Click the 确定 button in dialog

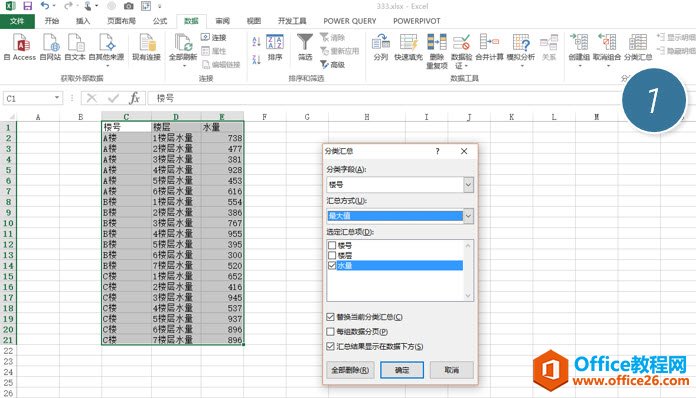(402, 370)
